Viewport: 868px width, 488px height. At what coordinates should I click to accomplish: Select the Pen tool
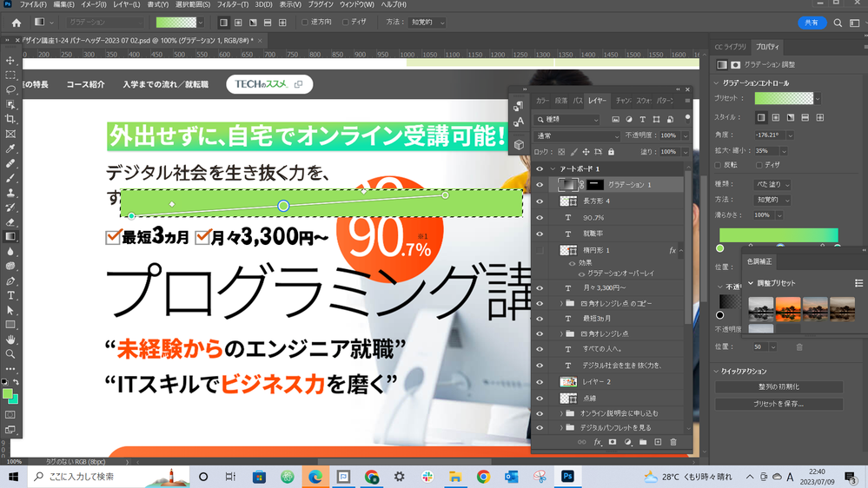(x=10, y=281)
